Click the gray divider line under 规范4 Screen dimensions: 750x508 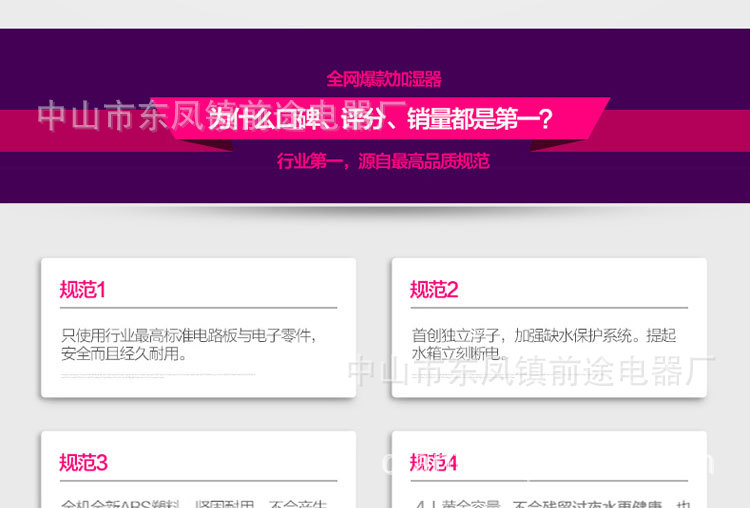pos(549,481)
